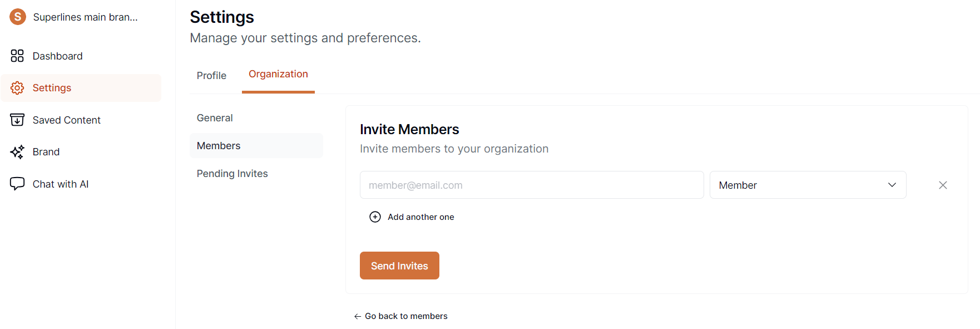Open the Member role dropdown
Viewport: 980px width, 329px height.
tap(808, 185)
